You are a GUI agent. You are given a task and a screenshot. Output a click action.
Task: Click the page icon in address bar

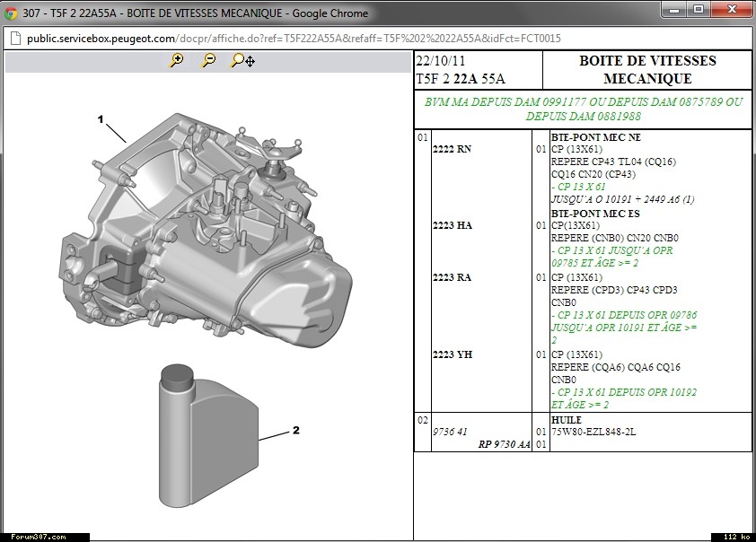(x=14, y=39)
